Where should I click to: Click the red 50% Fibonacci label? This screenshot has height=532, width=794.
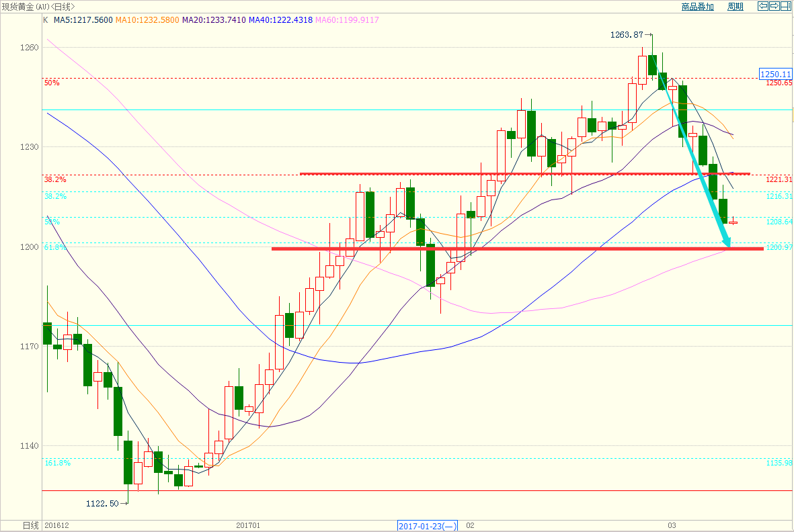point(52,83)
